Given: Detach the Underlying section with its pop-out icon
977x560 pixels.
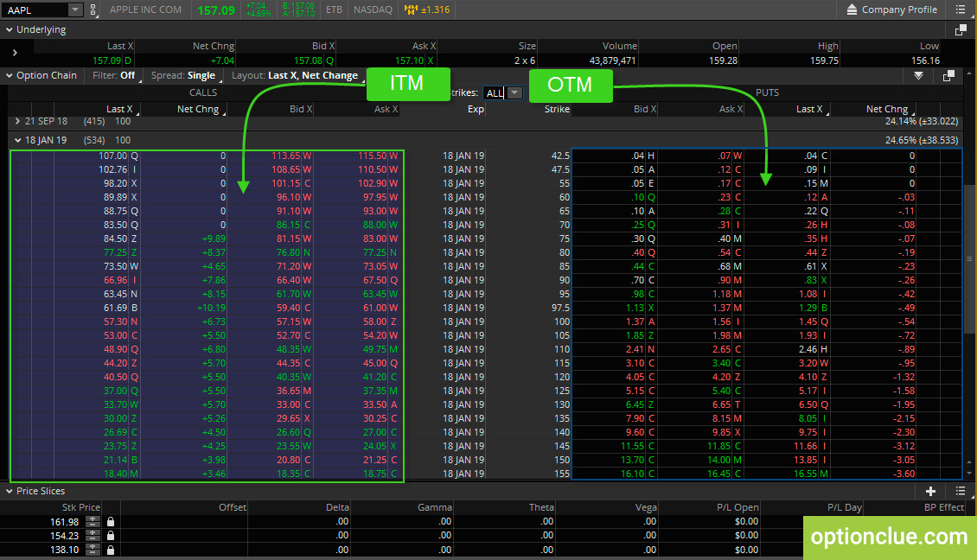Looking at the screenshot, I should [x=961, y=30].
